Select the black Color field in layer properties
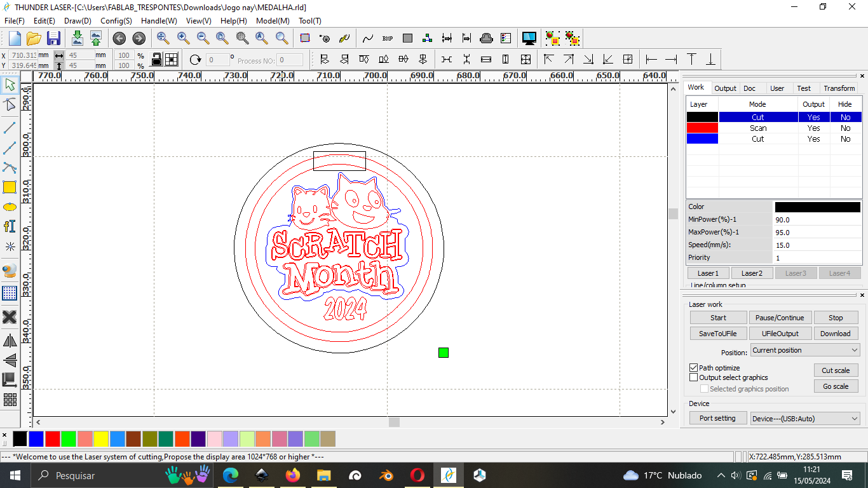 point(817,207)
